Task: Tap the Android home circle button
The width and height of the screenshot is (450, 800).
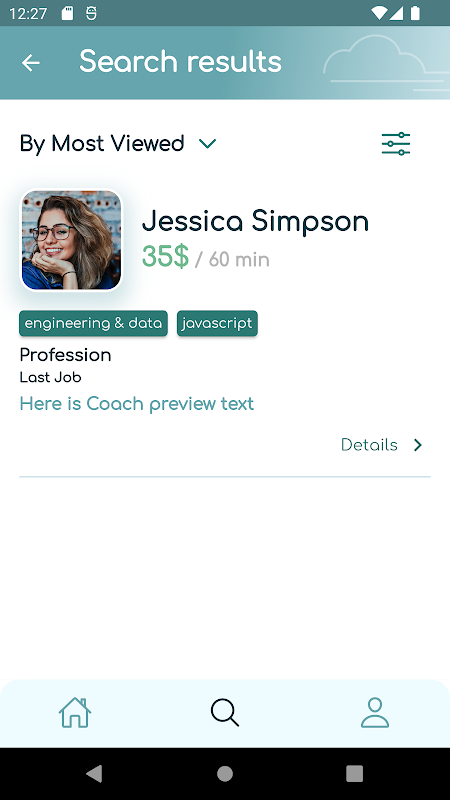Action: pos(225,773)
